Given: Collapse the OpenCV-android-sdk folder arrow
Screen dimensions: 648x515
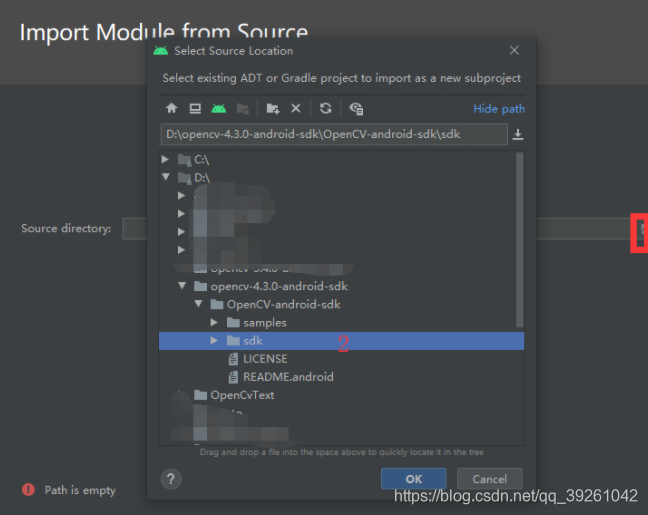Looking at the screenshot, I should click(199, 304).
